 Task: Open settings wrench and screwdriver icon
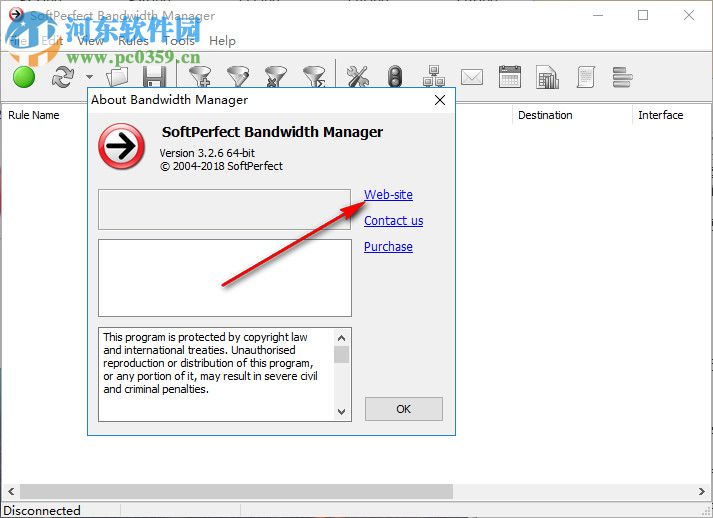(x=357, y=76)
